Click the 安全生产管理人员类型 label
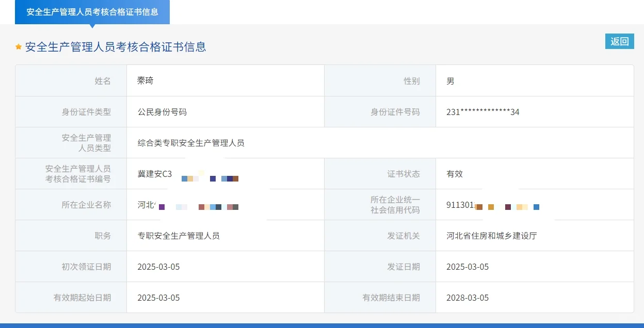 coord(86,143)
